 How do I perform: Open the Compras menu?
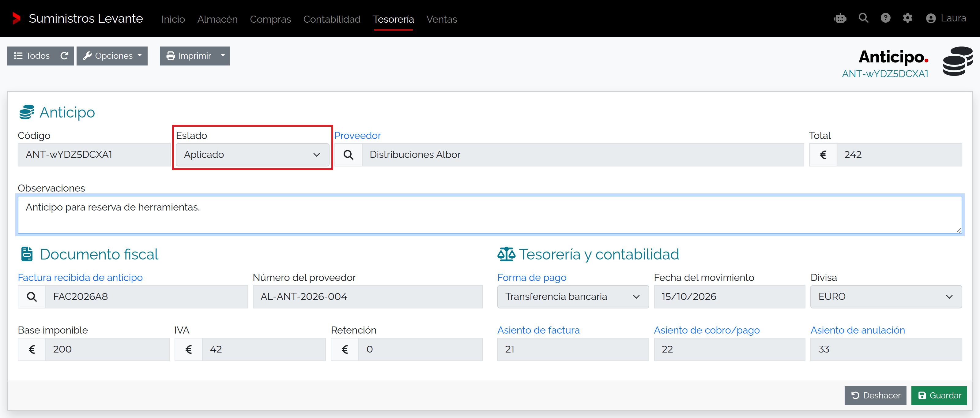270,19
